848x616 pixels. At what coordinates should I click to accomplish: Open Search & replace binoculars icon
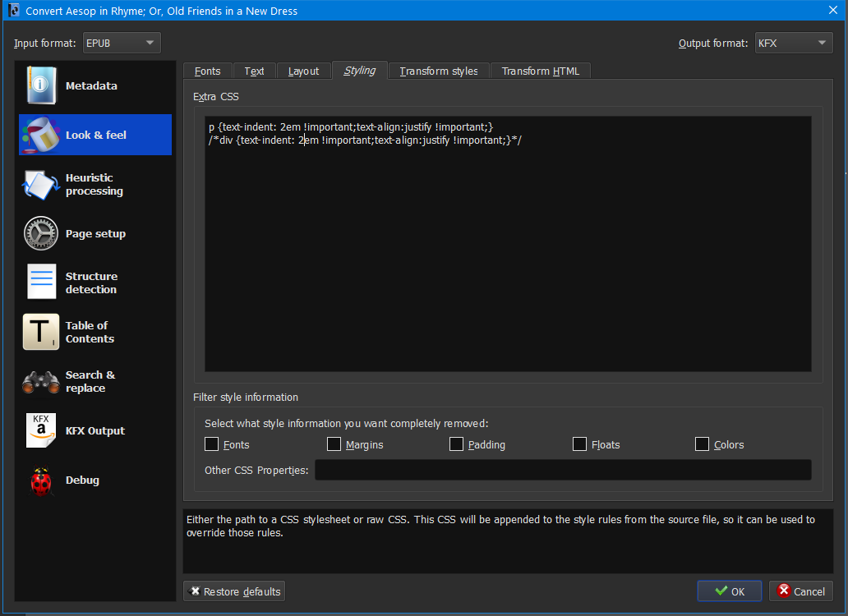[x=41, y=382]
